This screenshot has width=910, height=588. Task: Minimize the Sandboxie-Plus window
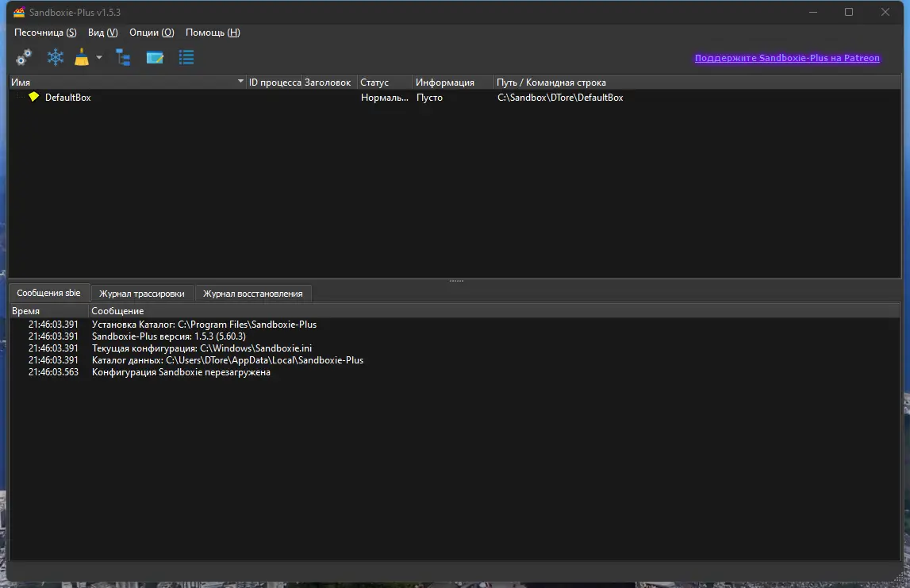tap(813, 12)
